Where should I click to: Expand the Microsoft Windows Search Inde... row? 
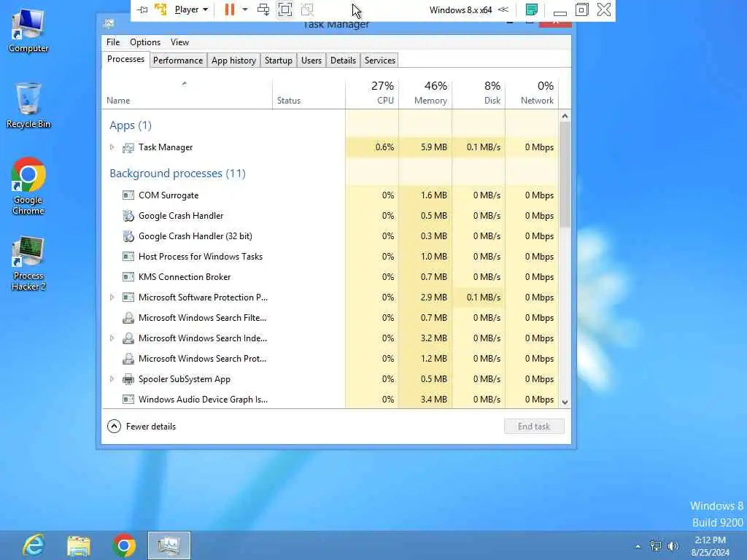112,338
